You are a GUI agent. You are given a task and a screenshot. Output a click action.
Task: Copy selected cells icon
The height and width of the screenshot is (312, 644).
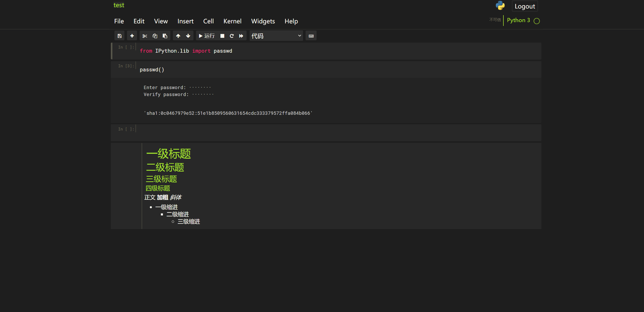coord(155,36)
